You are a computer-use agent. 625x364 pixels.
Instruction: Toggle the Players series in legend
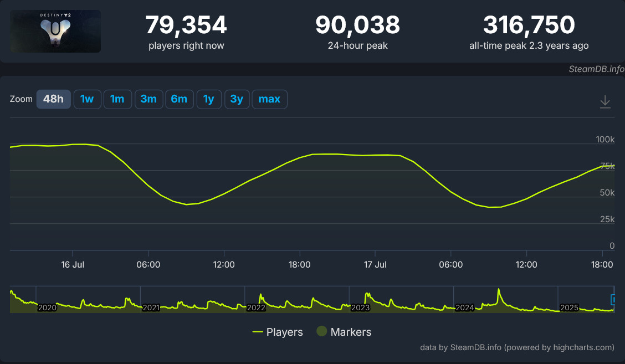[x=278, y=332]
